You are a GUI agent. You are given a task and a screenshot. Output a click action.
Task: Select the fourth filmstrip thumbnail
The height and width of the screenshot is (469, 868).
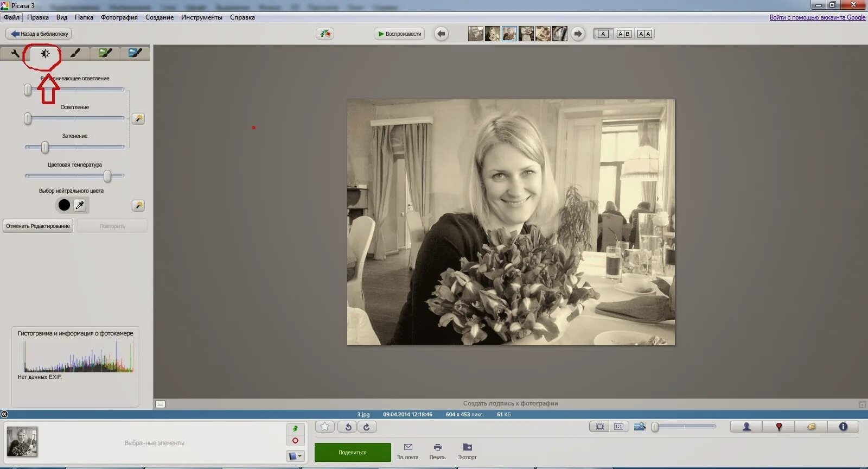526,34
